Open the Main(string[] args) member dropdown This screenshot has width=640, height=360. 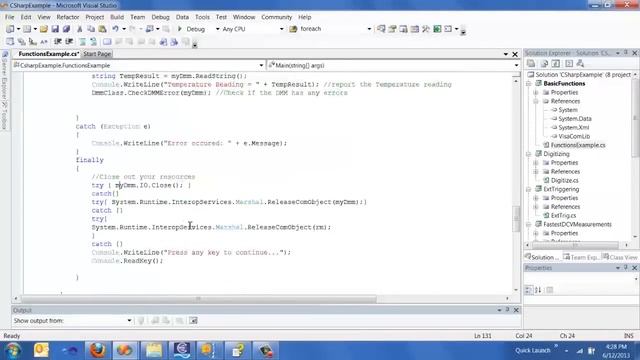[516, 65]
